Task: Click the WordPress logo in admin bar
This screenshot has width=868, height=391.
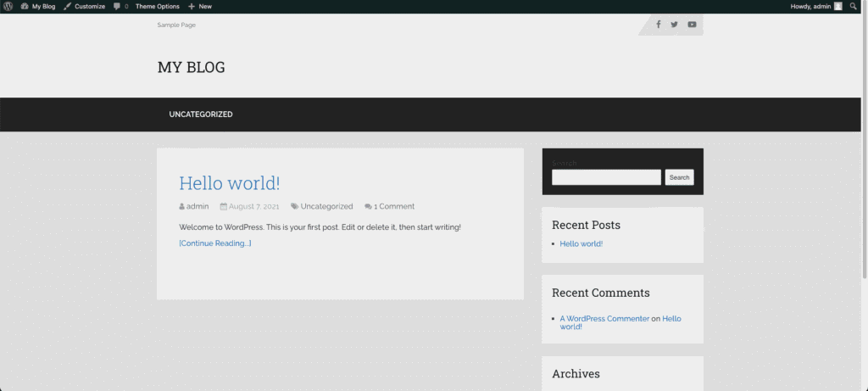Action: point(8,6)
